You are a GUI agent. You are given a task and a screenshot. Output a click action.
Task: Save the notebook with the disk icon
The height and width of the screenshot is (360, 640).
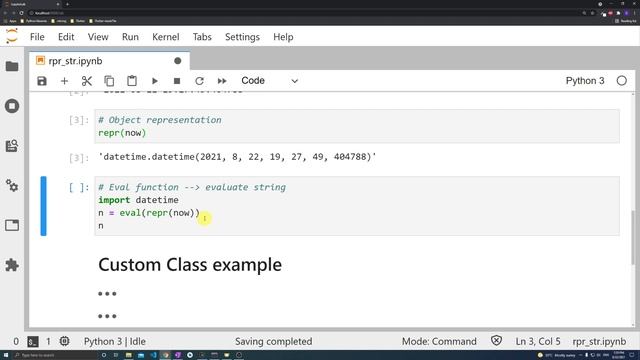[x=42, y=81]
